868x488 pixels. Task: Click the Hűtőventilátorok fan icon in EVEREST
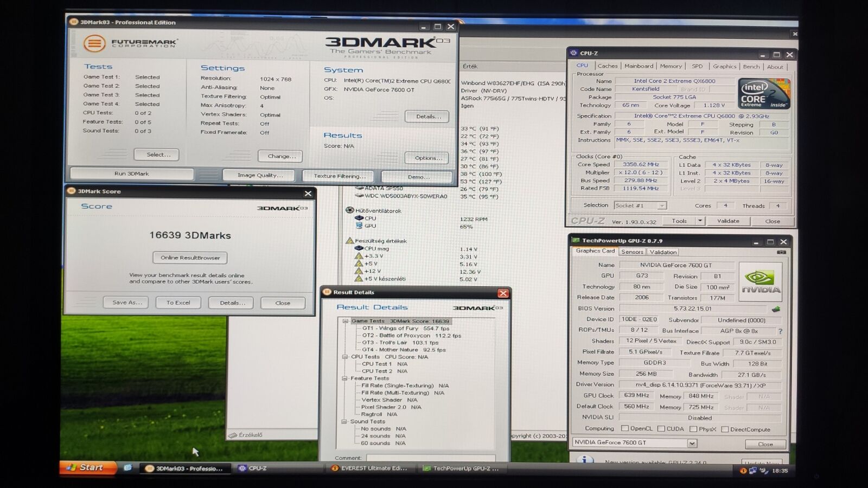(350, 210)
